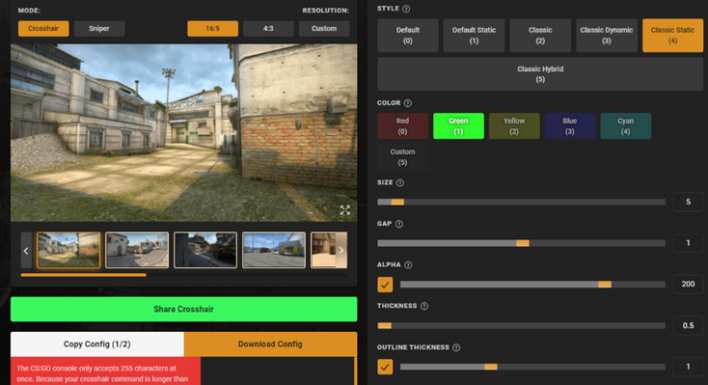This screenshot has height=385, width=708.
Task: Click the Size slider track
Action: tap(521, 202)
